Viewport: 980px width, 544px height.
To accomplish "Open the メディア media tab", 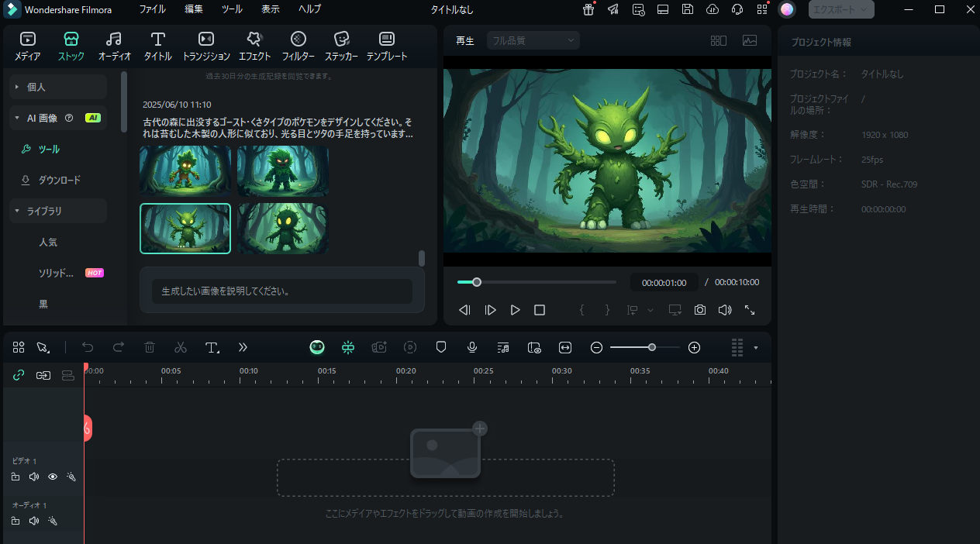I will pos(27,46).
